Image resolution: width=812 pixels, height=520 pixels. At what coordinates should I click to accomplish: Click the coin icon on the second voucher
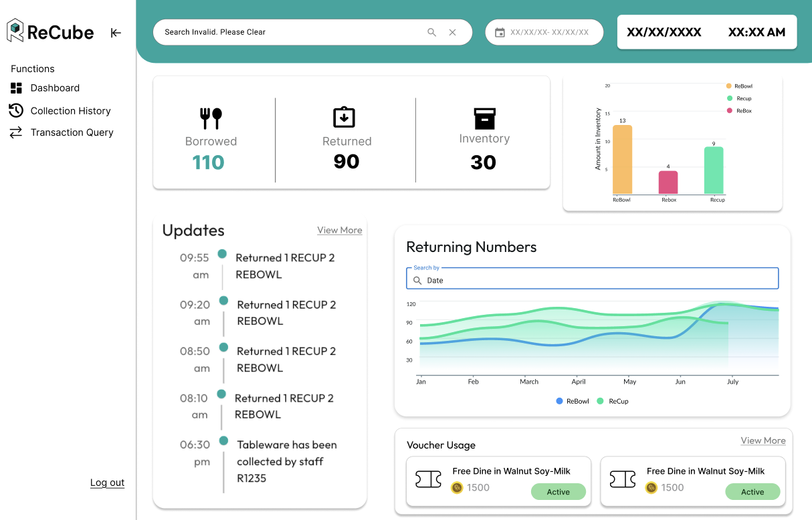651,488
